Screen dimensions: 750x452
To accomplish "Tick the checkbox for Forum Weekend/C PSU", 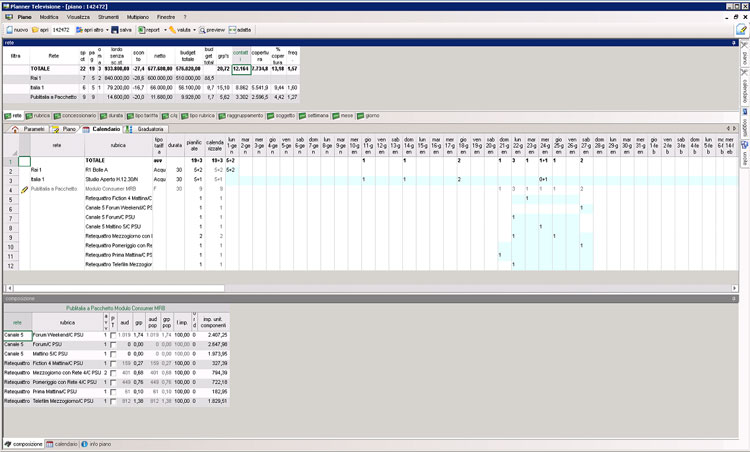I will pyautogui.click(x=113, y=335).
